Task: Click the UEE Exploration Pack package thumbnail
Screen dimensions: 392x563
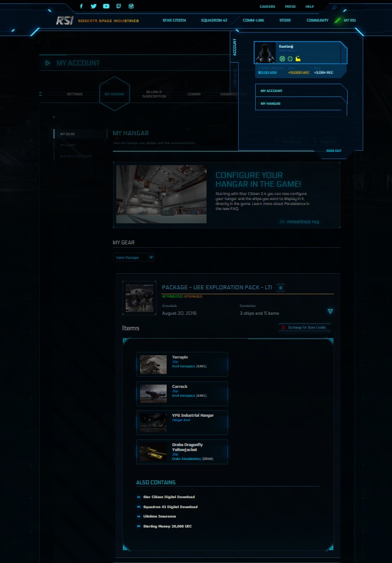Action: tap(140, 298)
